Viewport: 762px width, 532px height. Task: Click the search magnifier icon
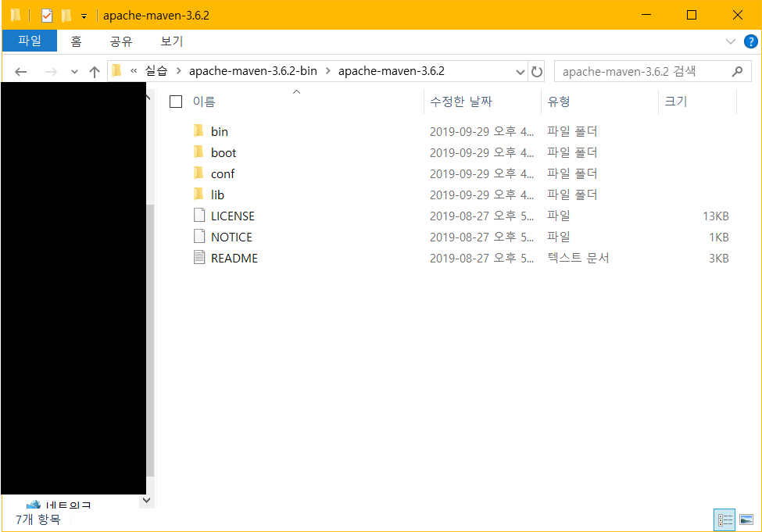[737, 72]
